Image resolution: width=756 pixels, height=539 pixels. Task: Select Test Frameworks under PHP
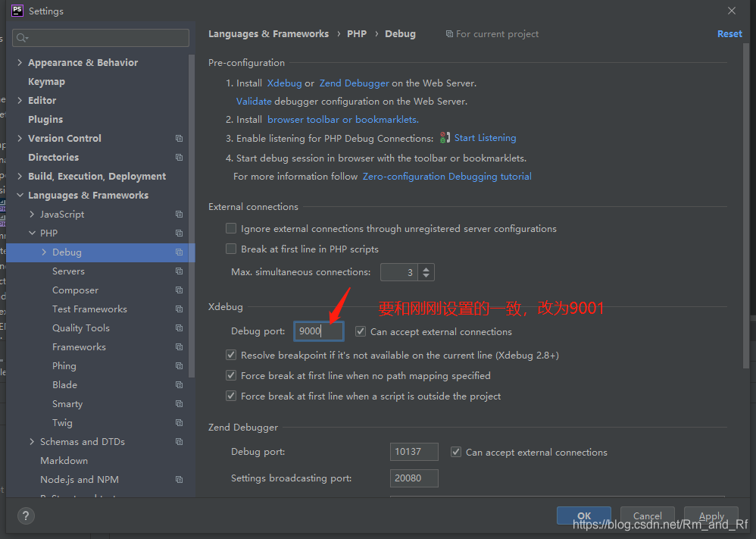[x=89, y=309]
